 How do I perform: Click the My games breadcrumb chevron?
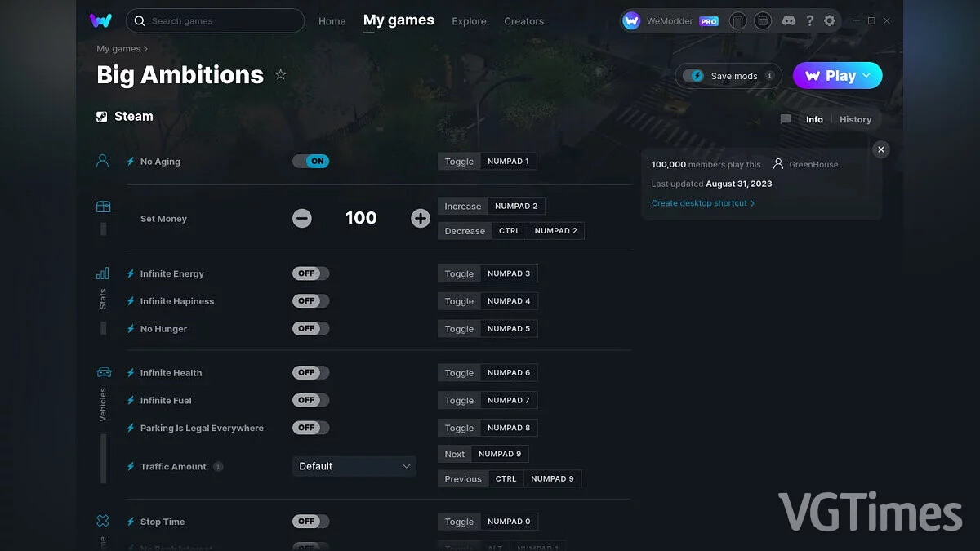tap(146, 49)
